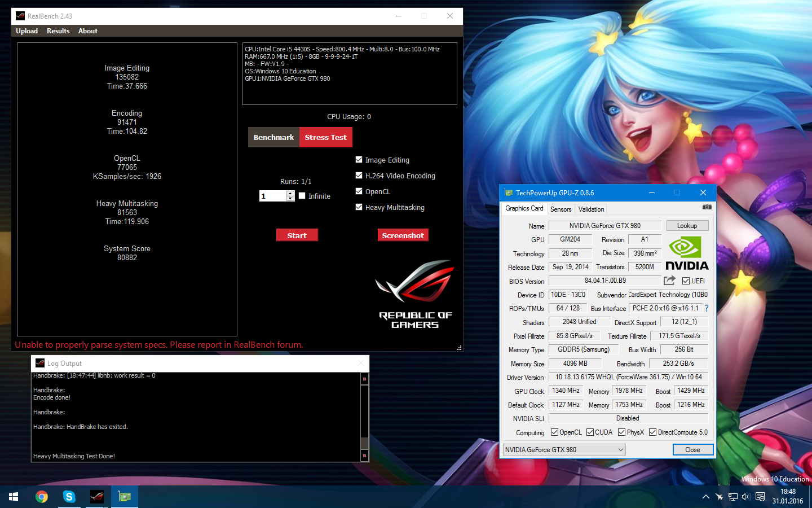
Task: Increase the run count with the up arrow
Action: [290, 193]
